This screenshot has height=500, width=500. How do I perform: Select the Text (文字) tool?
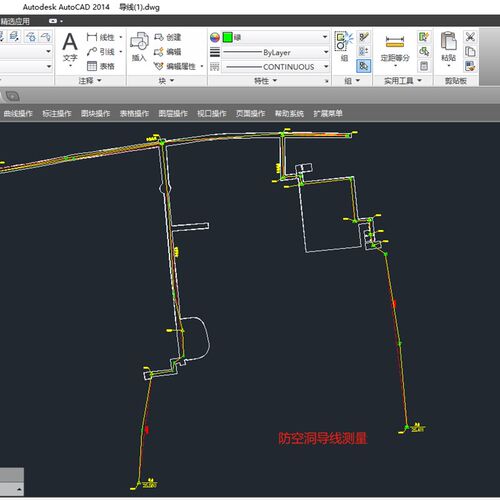[x=70, y=48]
